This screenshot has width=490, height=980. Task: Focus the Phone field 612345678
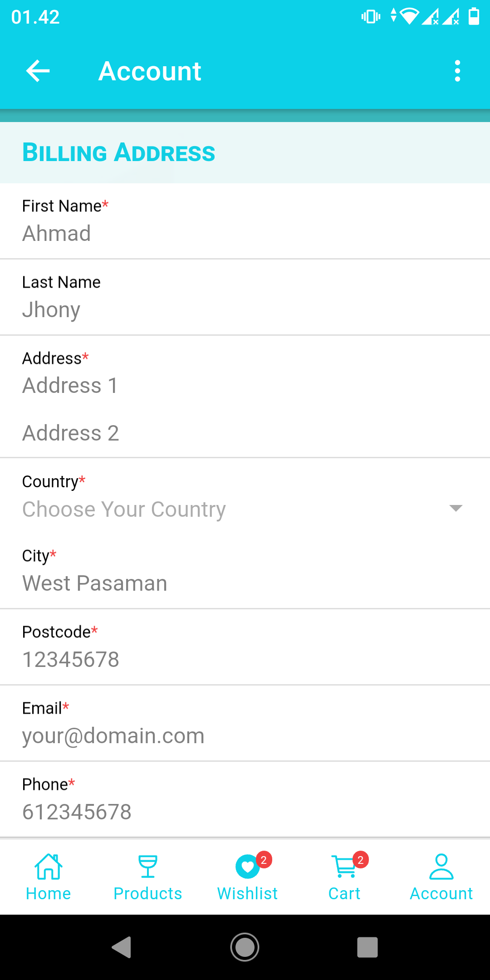coord(245,812)
